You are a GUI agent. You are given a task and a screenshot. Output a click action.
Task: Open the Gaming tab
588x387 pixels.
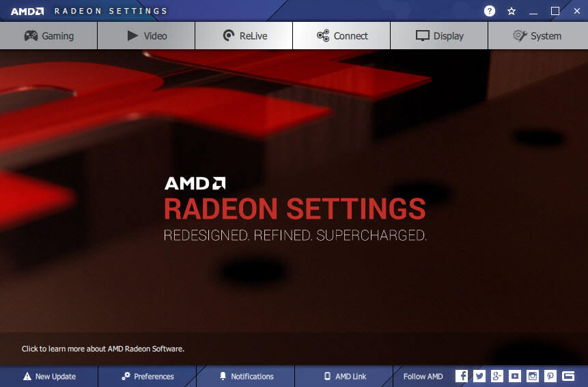[x=48, y=36]
